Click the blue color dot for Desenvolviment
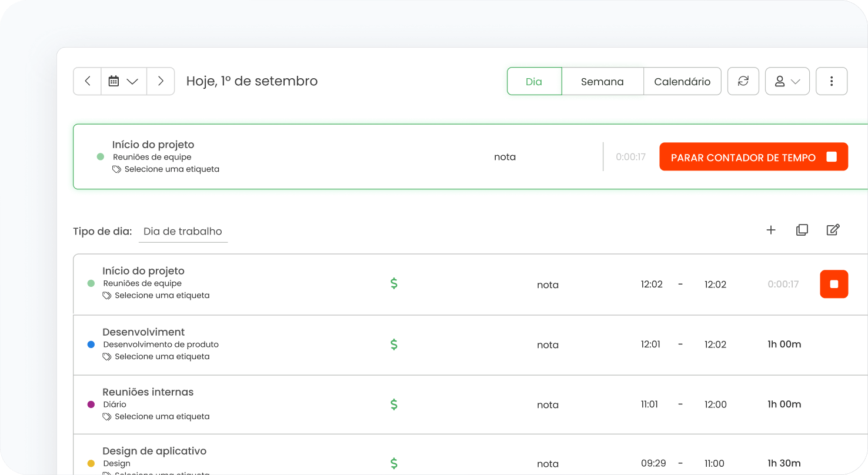 (x=91, y=344)
